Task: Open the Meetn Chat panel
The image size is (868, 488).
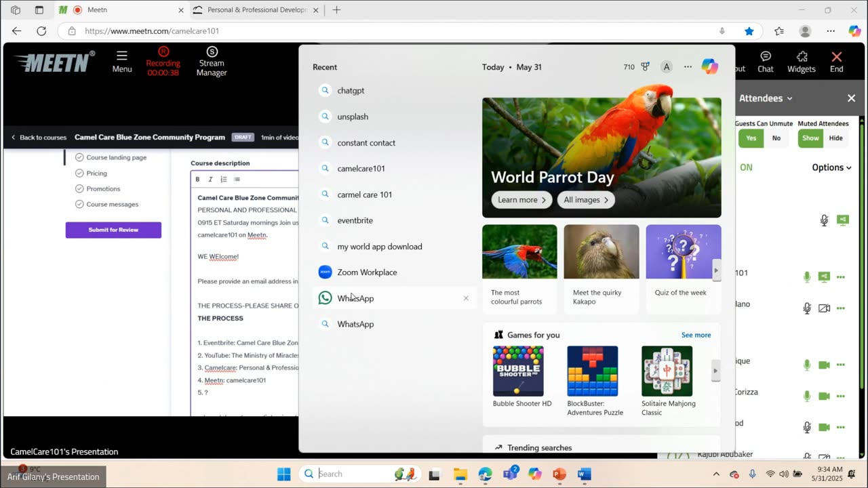Action: click(x=766, y=61)
